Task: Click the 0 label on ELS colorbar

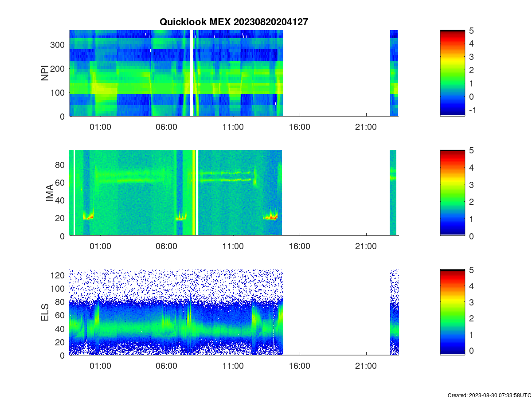Action: (x=471, y=351)
